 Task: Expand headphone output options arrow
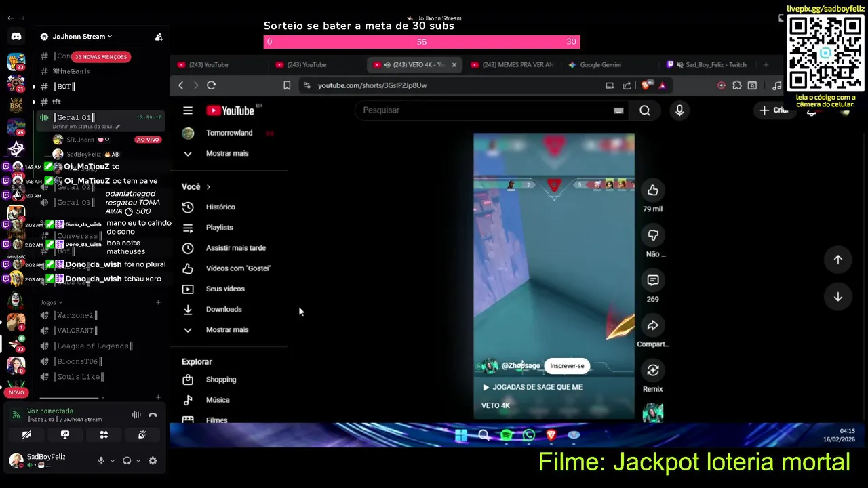(x=138, y=460)
